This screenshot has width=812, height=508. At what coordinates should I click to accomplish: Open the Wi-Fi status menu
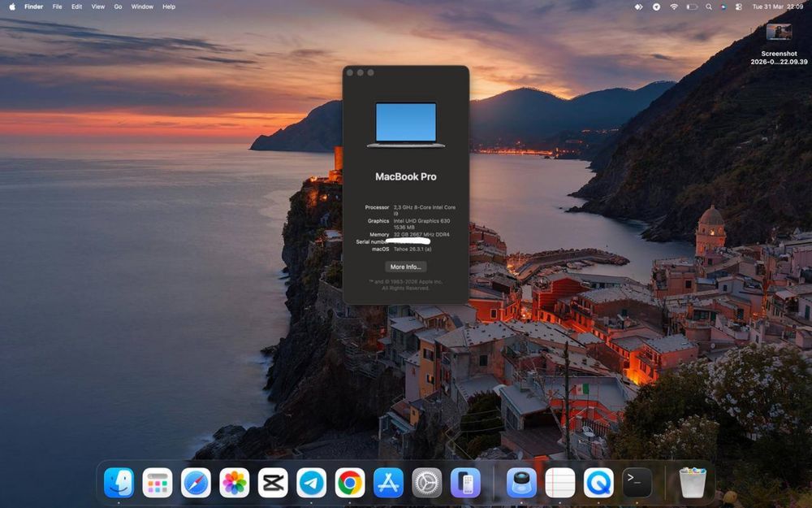point(674,7)
